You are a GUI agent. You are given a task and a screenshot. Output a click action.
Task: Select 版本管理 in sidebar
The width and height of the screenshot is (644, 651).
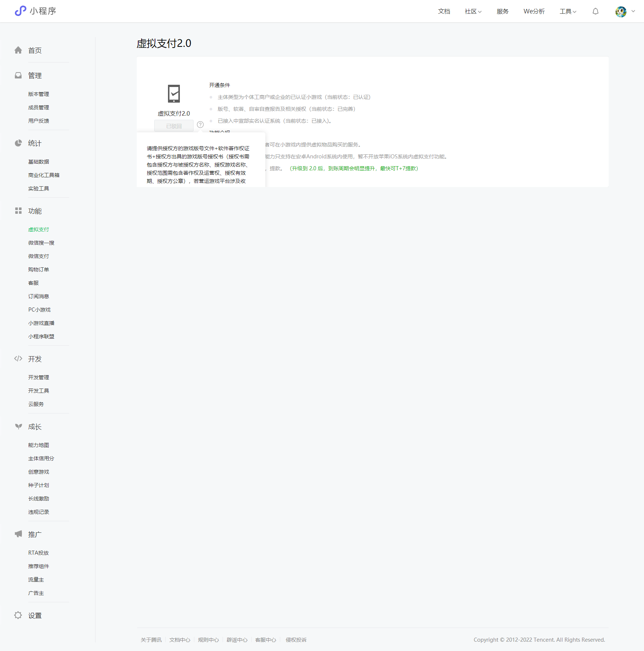[x=39, y=94]
